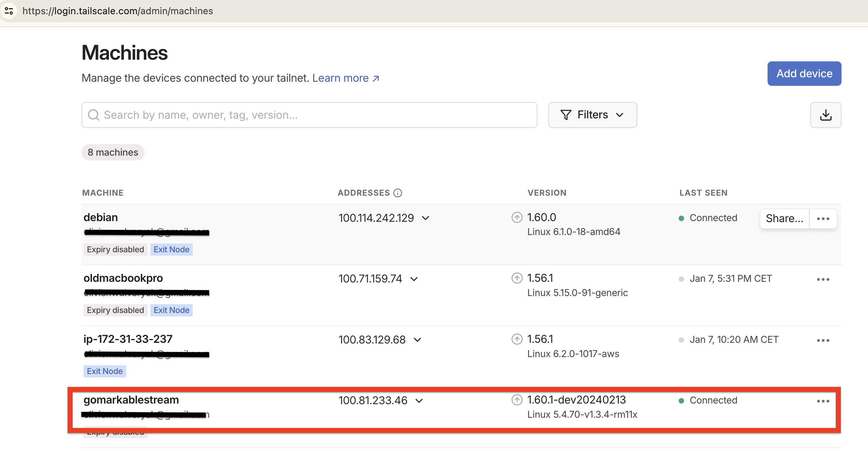Viewport: 868px width, 451px height.
Task: Focus the machine search field
Action: click(x=309, y=115)
